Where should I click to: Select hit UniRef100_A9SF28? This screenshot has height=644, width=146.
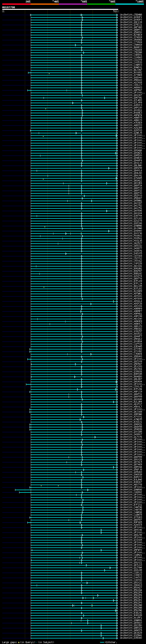[131, 304]
